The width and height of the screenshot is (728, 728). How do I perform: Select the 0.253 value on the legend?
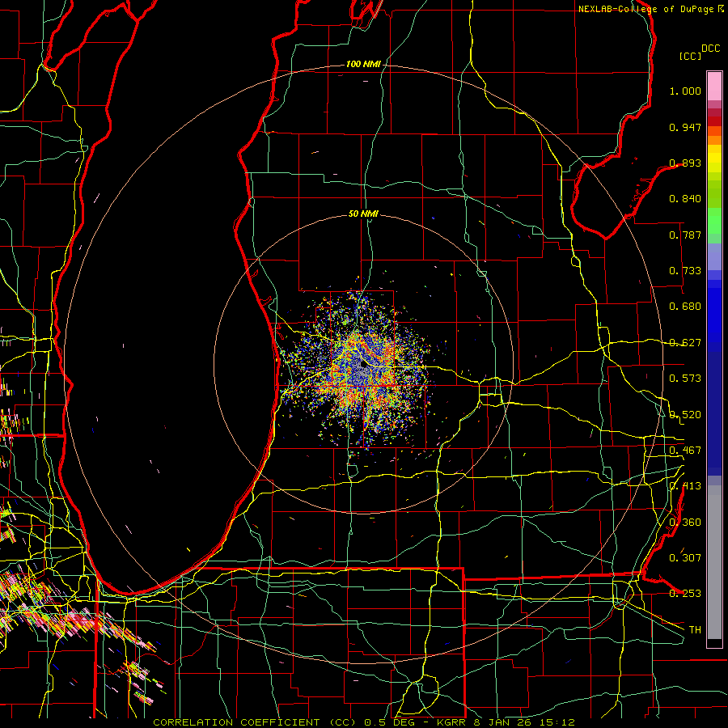tap(685, 594)
